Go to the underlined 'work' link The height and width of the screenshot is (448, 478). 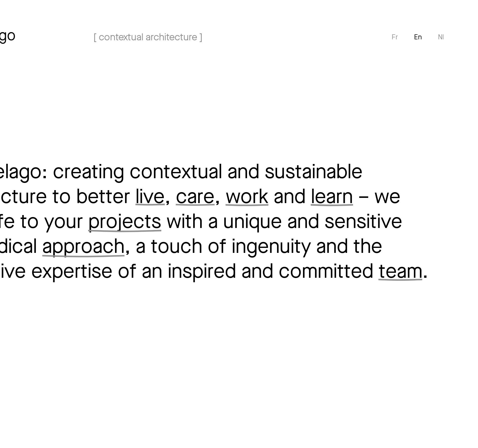point(247,197)
